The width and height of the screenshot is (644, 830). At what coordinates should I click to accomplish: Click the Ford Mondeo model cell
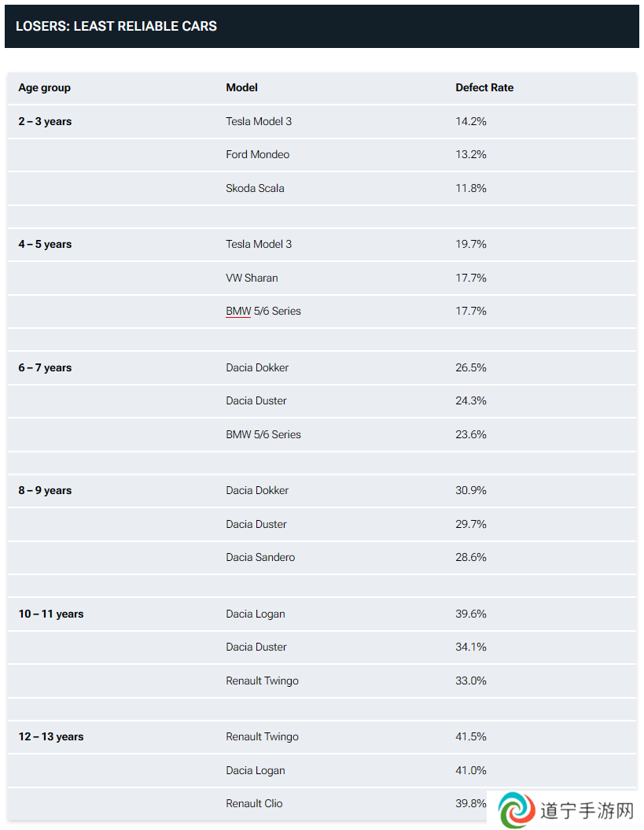pos(258,154)
